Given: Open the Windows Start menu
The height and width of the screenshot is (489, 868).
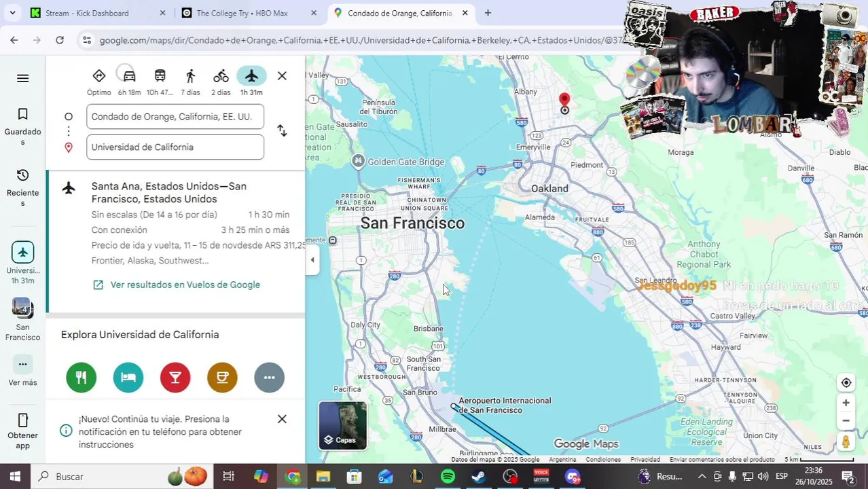Looking at the screenshot, I should [15, 477].
